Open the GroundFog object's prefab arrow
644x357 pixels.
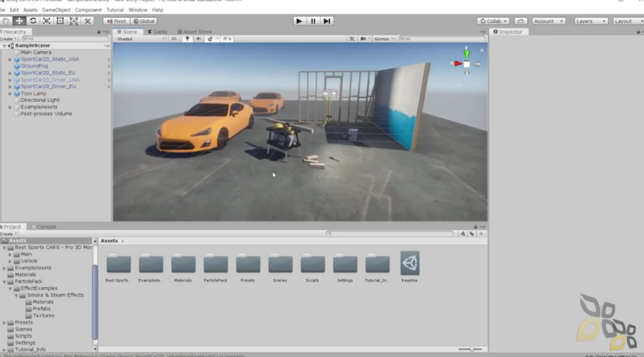pos(109,66)
